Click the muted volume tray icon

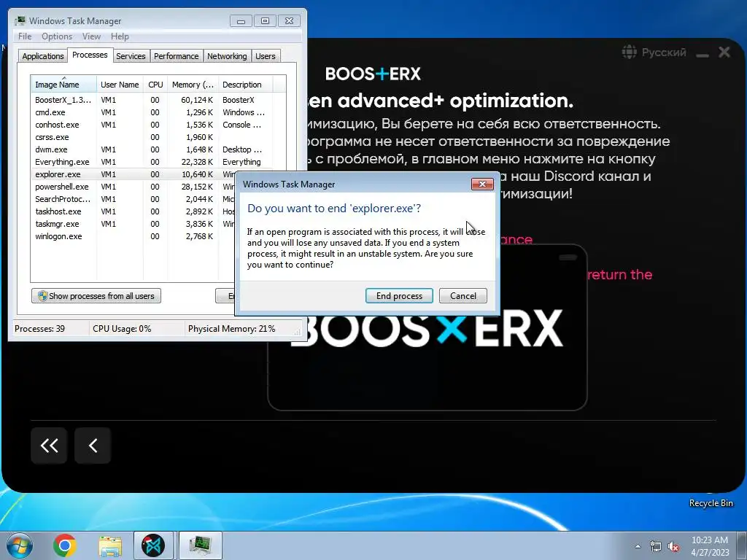(x=673, y=546)
